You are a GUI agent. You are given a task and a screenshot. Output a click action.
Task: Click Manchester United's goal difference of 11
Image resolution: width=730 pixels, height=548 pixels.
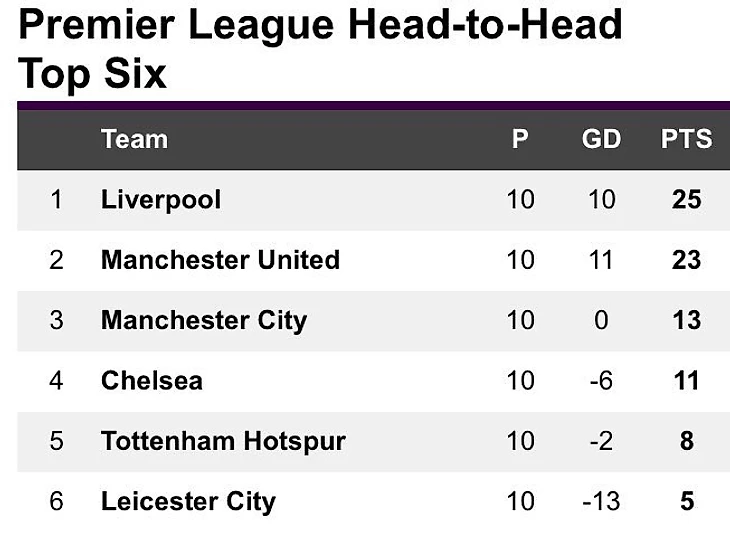click(x=601, y=260)
